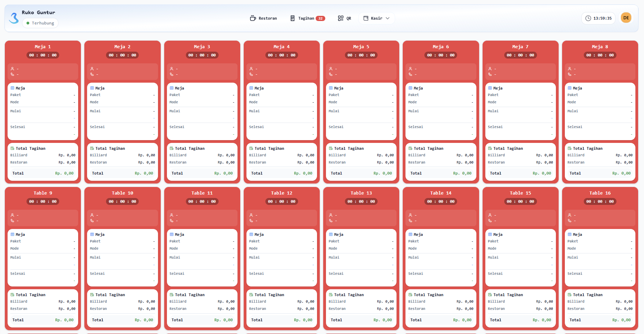The image size is (644, 334).
Task: Open the QR menu item
Action: pos(345,18)
